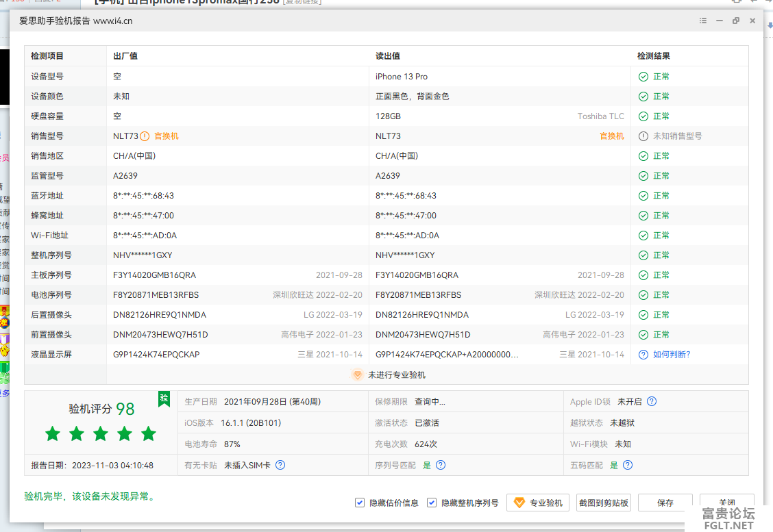
Task: Click the 未进行专业验机 link
Action: point(396,375)
